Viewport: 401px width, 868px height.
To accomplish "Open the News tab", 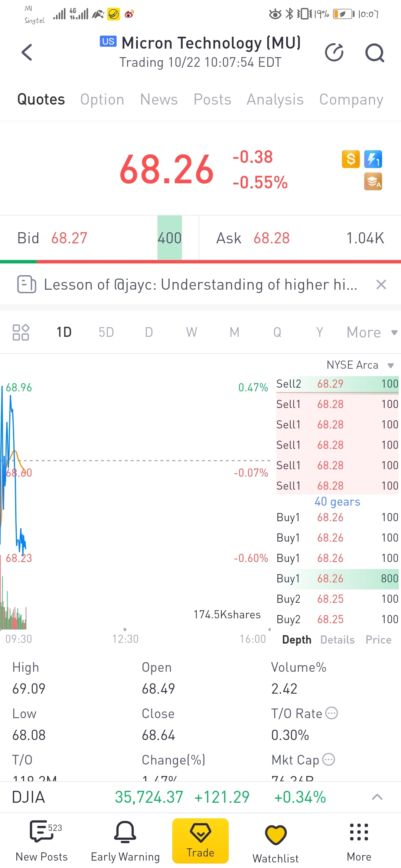I will tap(159, 99).
